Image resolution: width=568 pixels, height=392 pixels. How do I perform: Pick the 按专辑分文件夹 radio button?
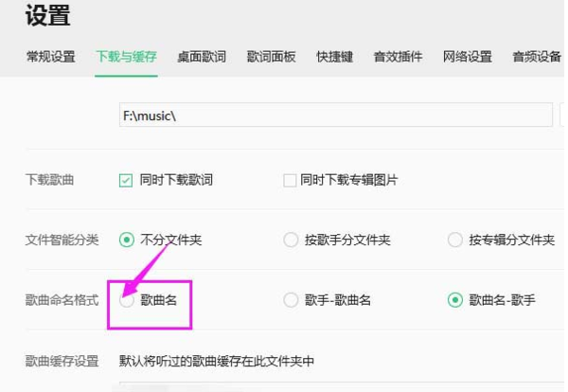[455, 240]
